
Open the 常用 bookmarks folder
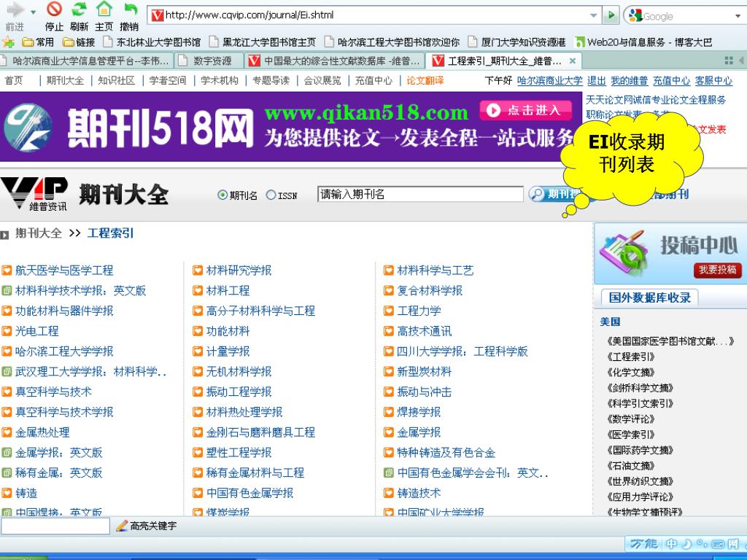click(x=39, y=42)
